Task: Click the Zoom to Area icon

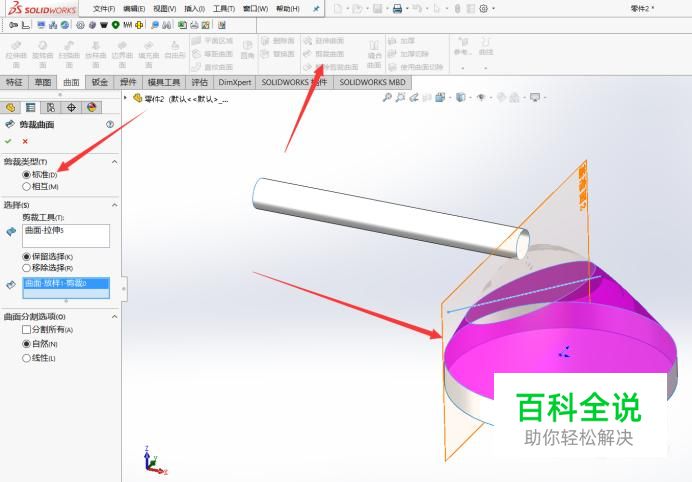Action: tap(400, 97)
